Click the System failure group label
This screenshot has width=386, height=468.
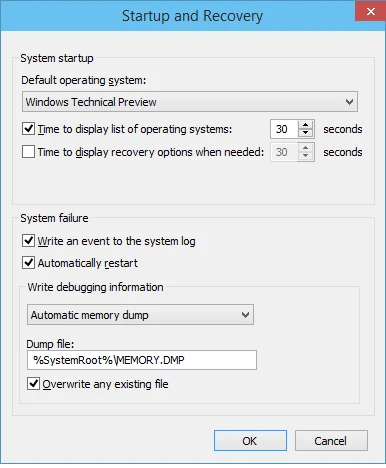[54, 218]
